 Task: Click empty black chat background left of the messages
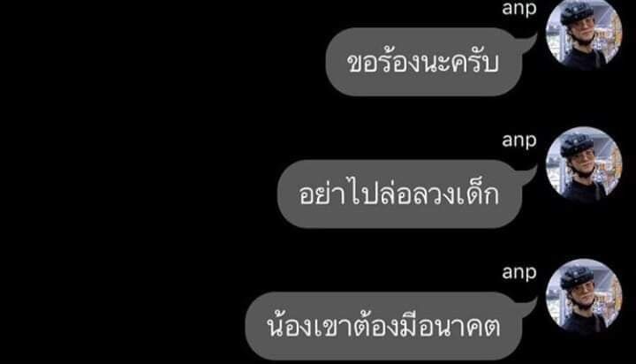[x=122, y=183]
